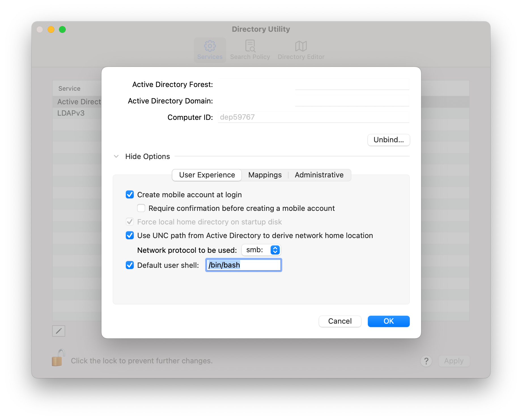Uncheck Use UNC path from Active Directory

pos(130,236)
